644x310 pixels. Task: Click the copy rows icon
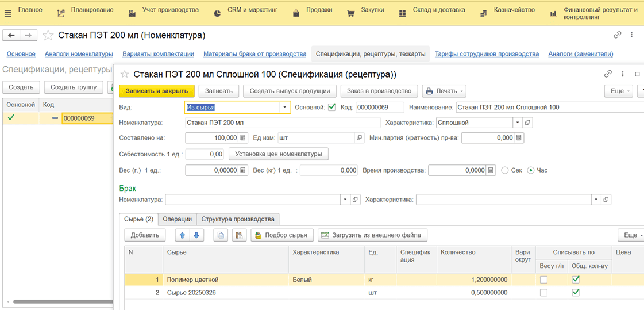coord(221,235)
